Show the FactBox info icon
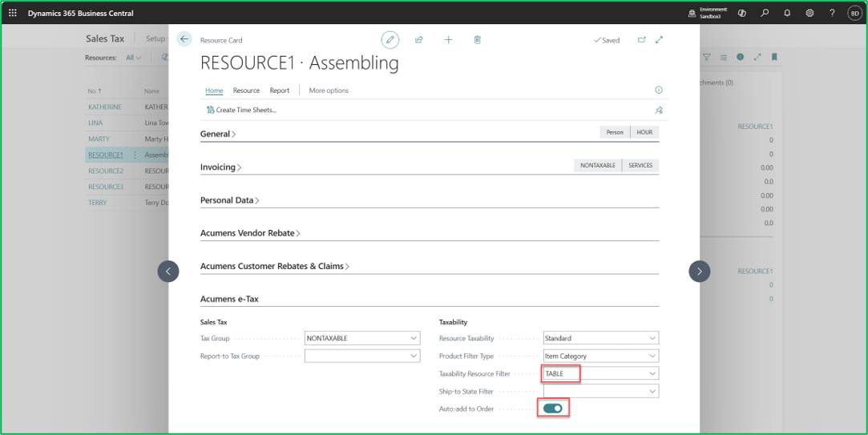868x435 pixels. point(659,91)
